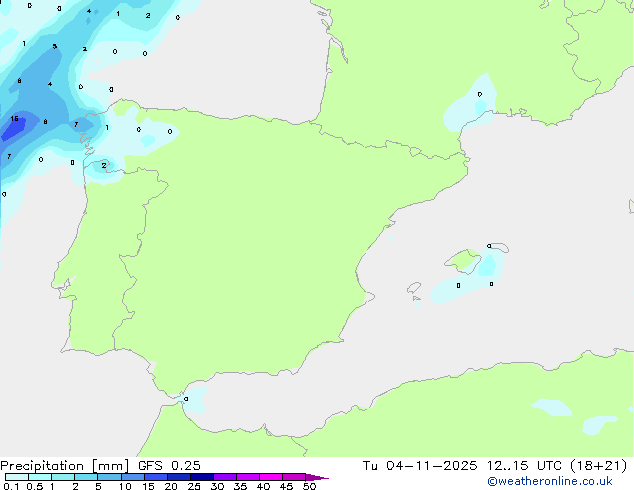This screenshot has width=634, height=490.
Task: Click Mallorca island on the map
Action: pos(463,260)
